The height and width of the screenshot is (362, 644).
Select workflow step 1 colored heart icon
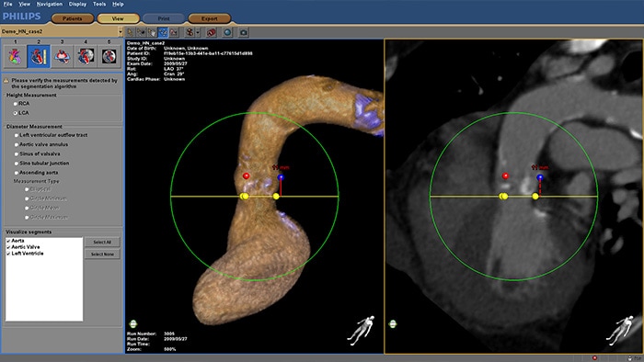(16, 56)
